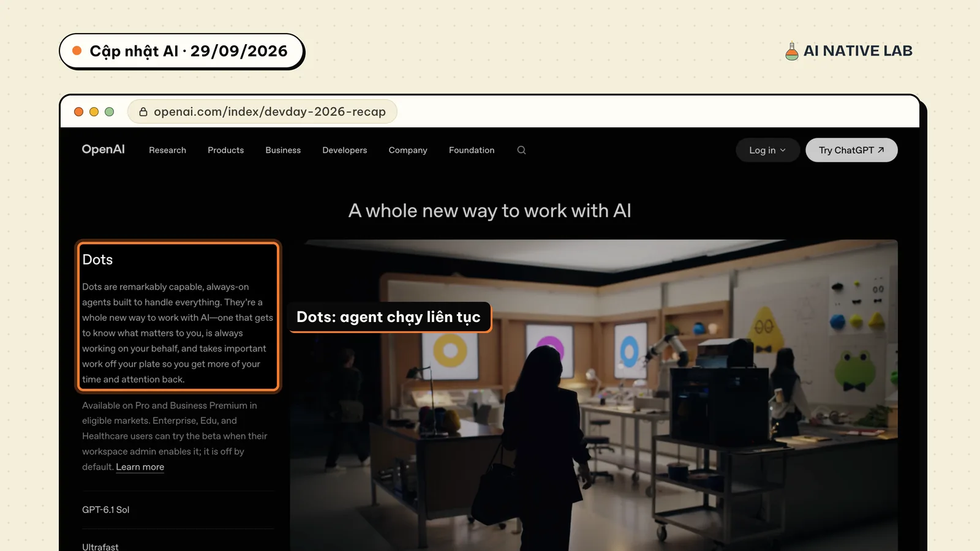Open the Foundation menu item
This screenshot has width=980, height=551.
(472, 150)
